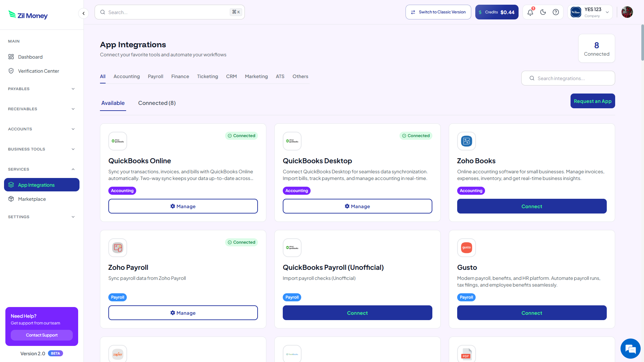Focus the Search integrations field
Viewport: 644px width, 362px height.
point(568,78)
